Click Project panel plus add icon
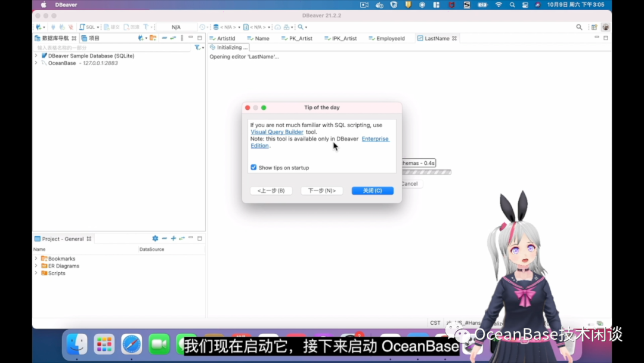Viewport: 644px width, 363px height. click(x=174, y=238)
